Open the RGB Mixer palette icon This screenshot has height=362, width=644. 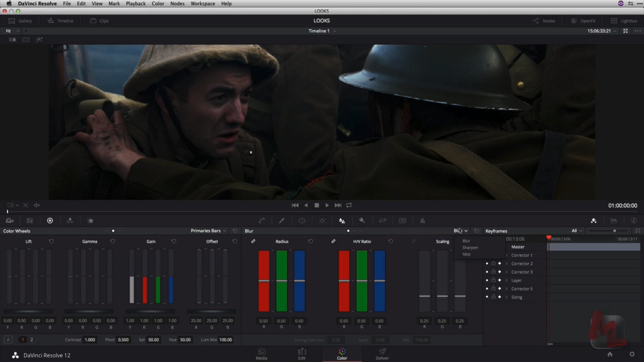pyautogui.click(x=70, y=221)
